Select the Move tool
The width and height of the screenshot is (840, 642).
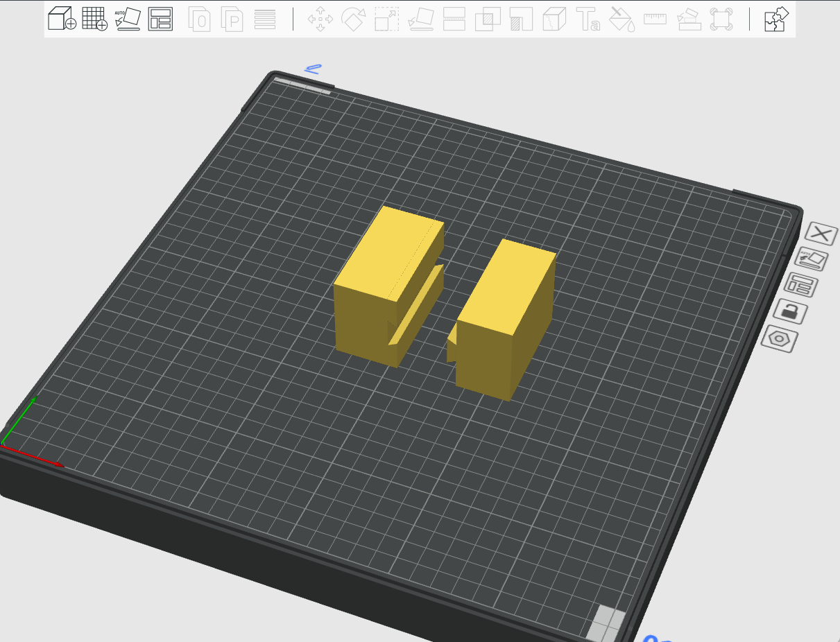coord(320,19)
